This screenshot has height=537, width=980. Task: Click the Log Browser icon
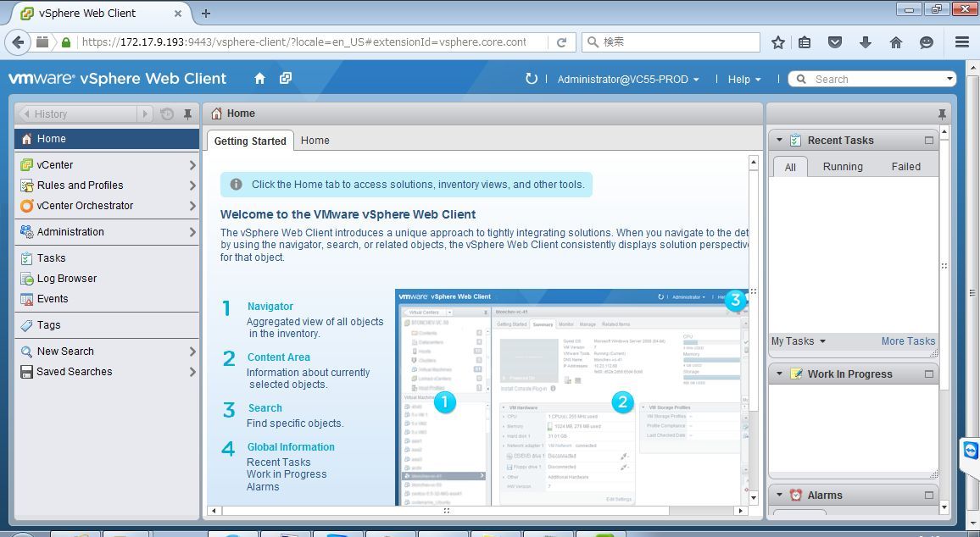(26, 279)
